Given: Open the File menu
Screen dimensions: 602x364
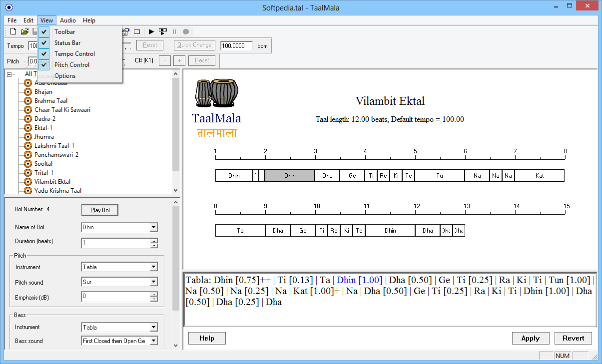Looking at the screenshot, I should pos(12,20).
